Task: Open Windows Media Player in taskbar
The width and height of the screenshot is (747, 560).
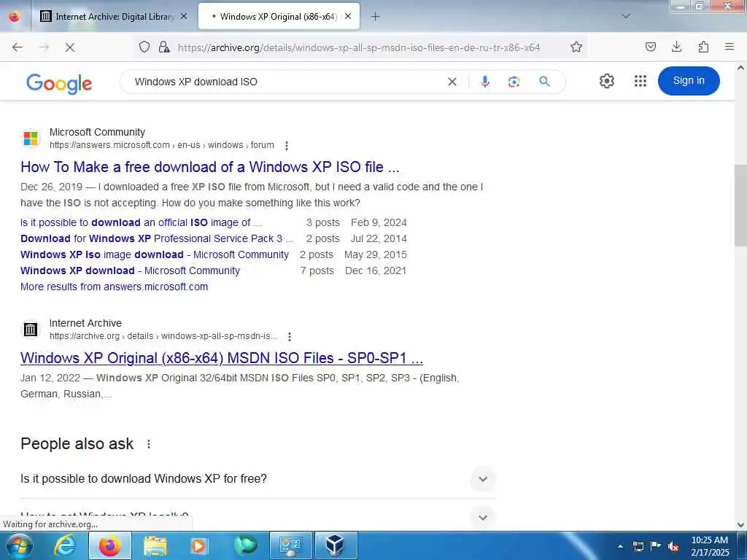Action: 199,545
